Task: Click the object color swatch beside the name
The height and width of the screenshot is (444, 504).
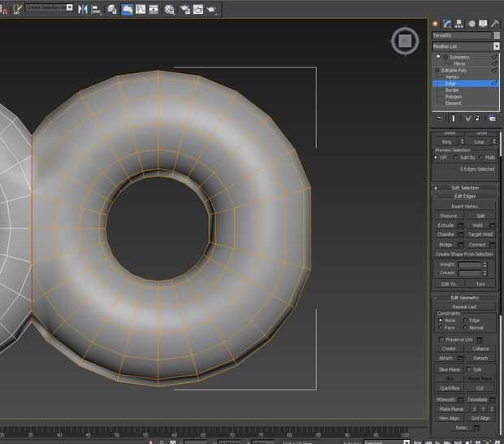Action: [x=497, y=36]
